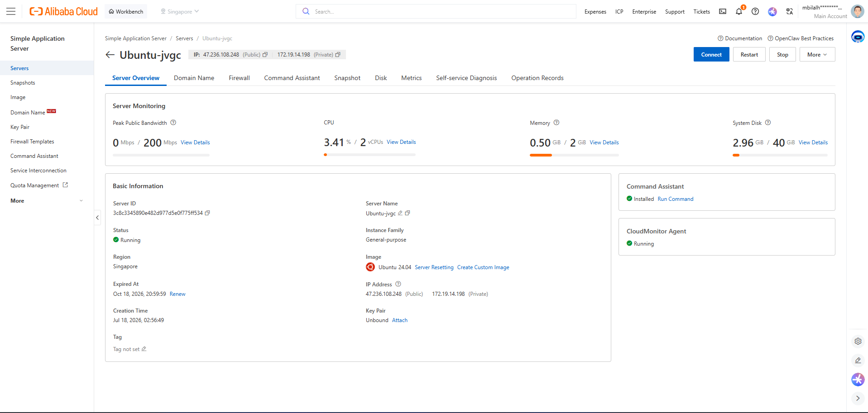The width and height of the screenshot is (868, 413).
Task: Open the notifications bell
Action: tap(739, 11)
